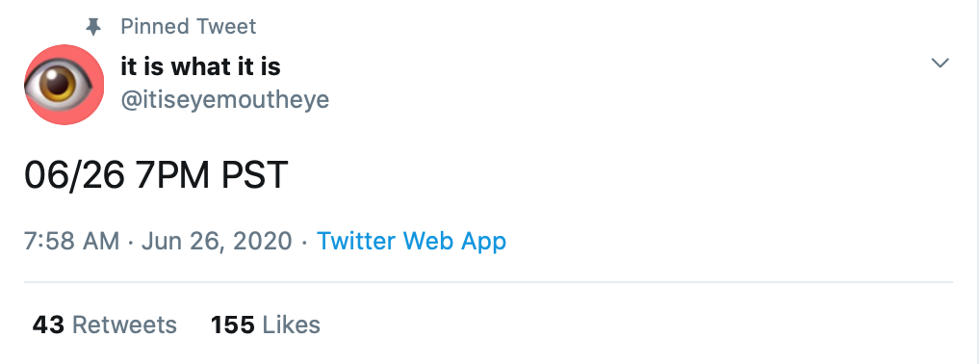The image size is (980, 364).
Task: View the 155 Likes list
Action: (x=266, y=325)
